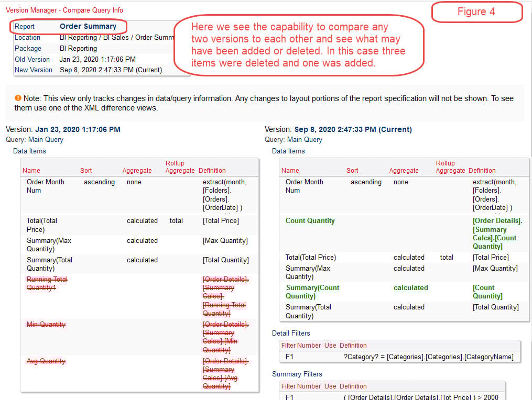The height and width of the screenshot is (400, 532).
Task: Select the deleted Running Total Quantity1 item
Action: pos(47,283)
